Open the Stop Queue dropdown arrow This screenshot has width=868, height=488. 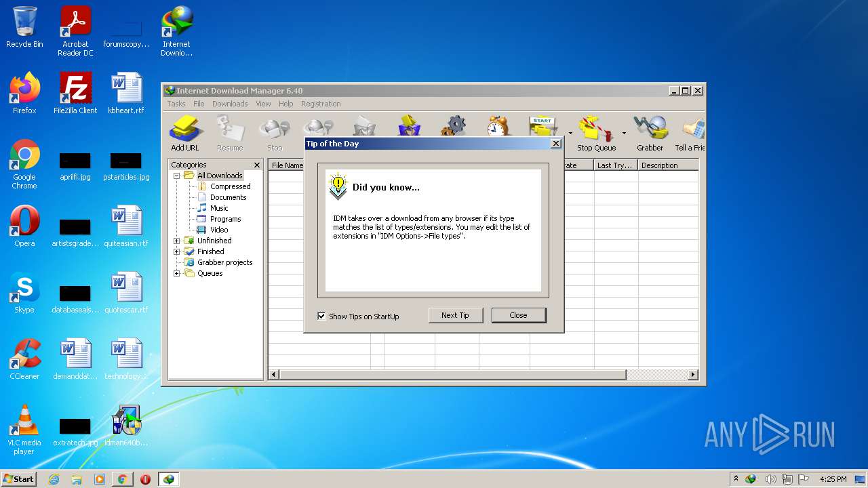pos(624,133)
